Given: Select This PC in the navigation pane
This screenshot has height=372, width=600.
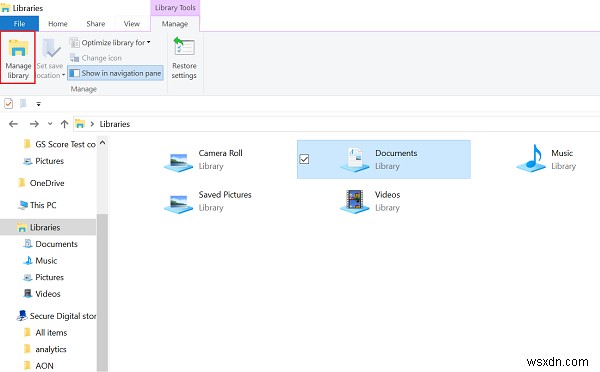Looking at the screenshot, I should click(38, 205).
